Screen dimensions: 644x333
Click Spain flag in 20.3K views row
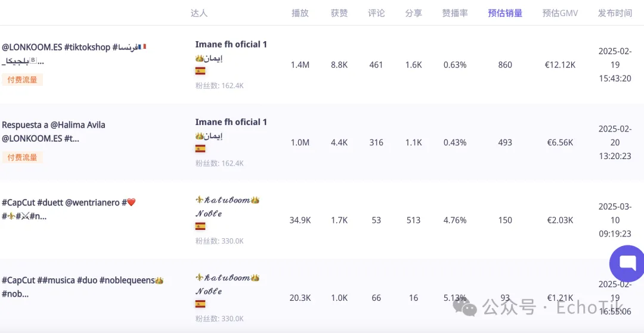coord(200,304)
